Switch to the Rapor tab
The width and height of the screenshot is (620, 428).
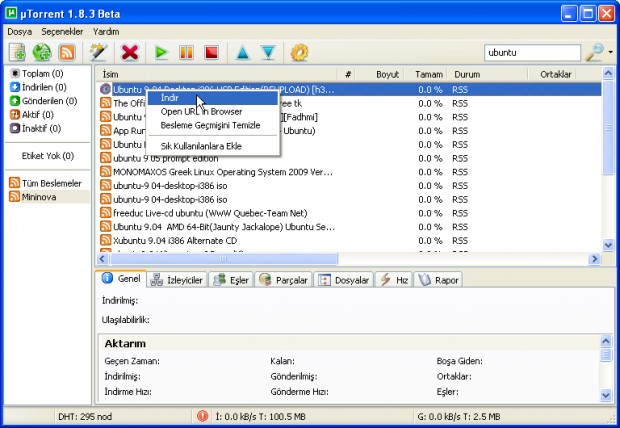(438, 280)
